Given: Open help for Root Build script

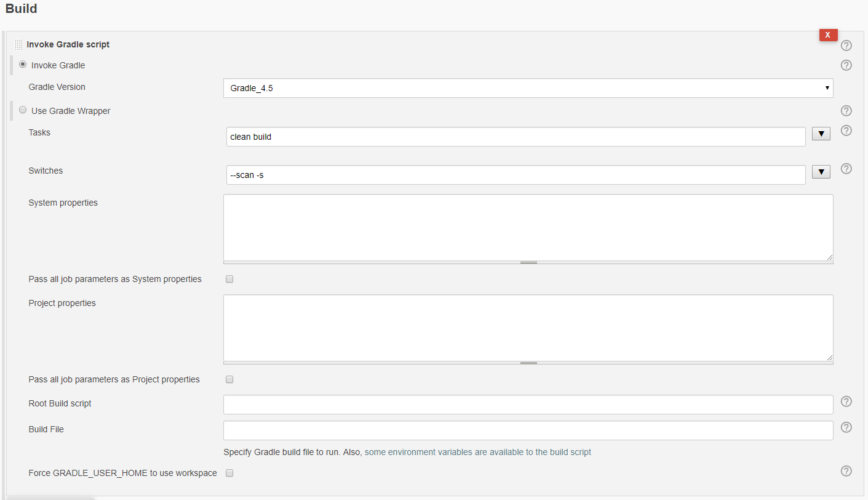Looking at the screenshot, I should 846,401.
